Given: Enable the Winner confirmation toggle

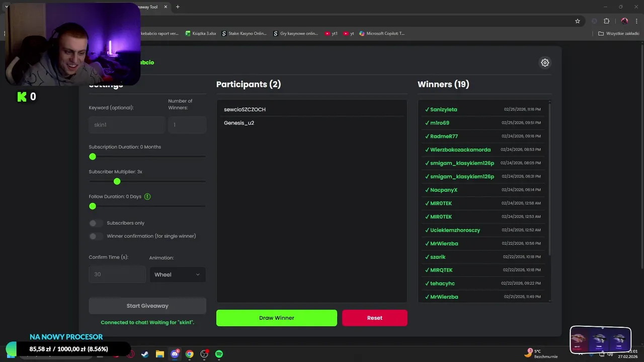Looking at the screenshot, I should (96, 236).
